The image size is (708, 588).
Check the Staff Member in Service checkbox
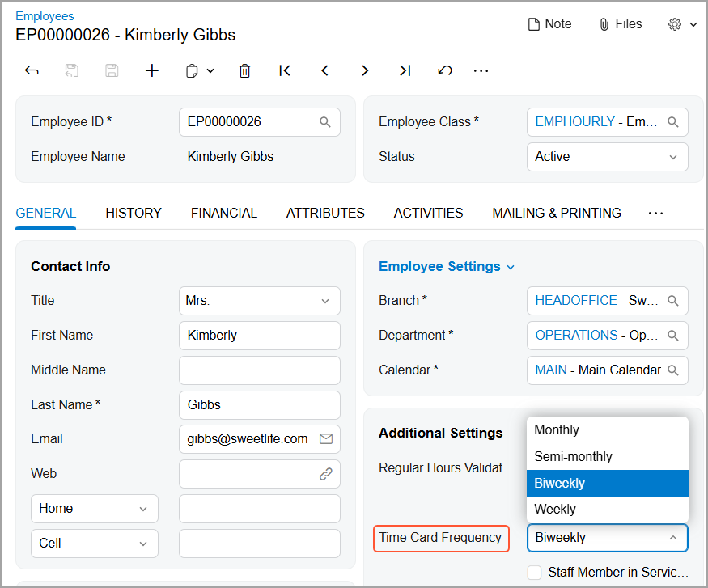pos(535,573)
